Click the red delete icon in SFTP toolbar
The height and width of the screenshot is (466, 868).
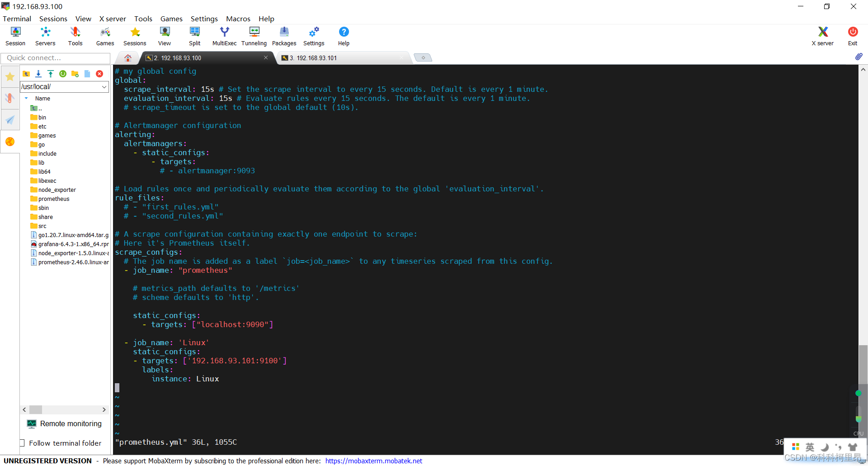[x=99, y=74]
